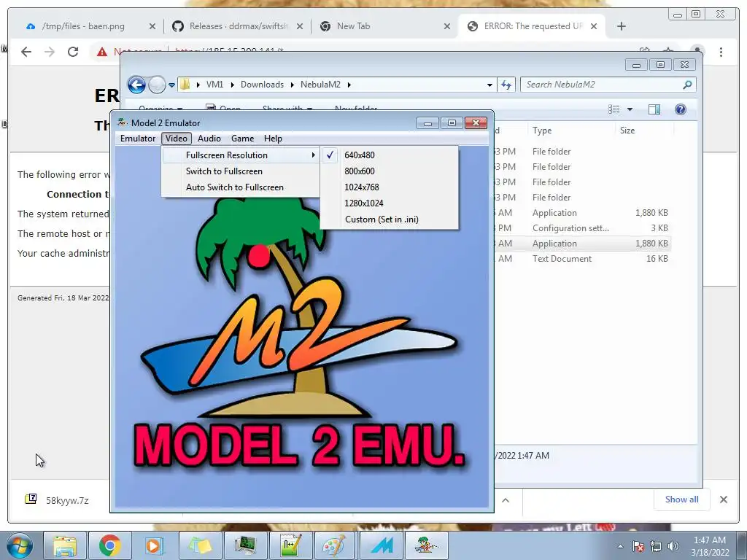Click the Model 2 Emulator taskbar icon
The image size is (747, 560).
click(x=426, y=545)
